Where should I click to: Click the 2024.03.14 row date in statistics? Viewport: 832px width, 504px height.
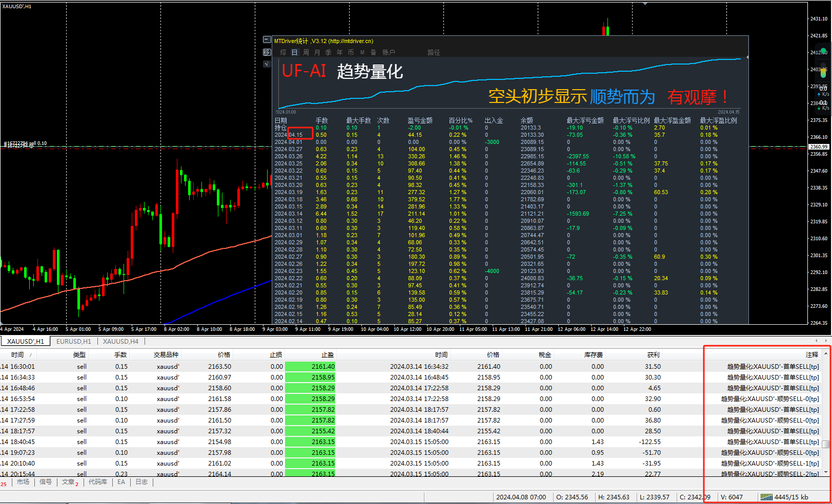tap(288, 214)
